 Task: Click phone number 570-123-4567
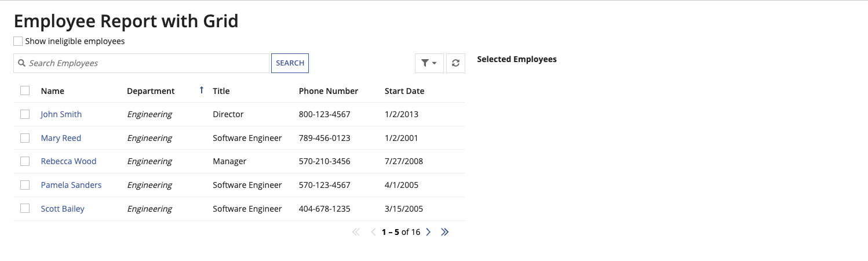tap(324, 185)
